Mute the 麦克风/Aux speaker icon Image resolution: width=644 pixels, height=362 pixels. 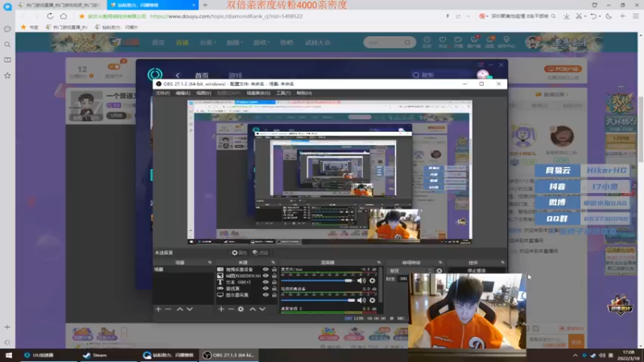(x=361, y=281)
